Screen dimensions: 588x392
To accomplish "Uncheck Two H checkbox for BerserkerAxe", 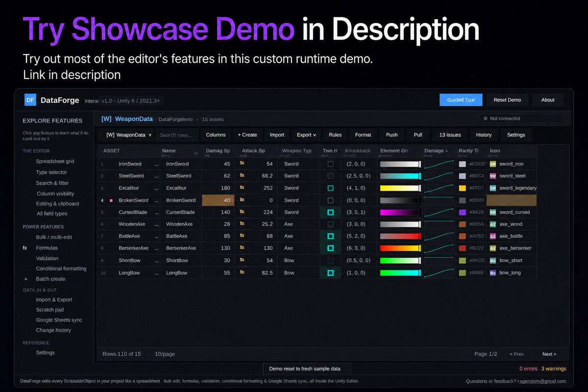I will 330,248.
